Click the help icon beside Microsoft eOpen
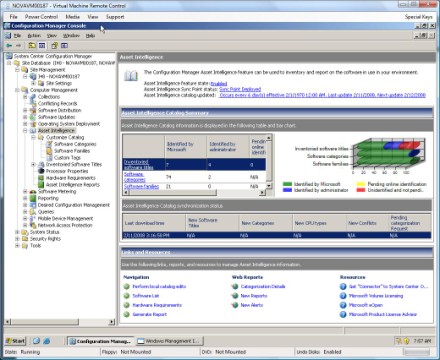Viewport: 440px width, 360px height. (343, 305)
